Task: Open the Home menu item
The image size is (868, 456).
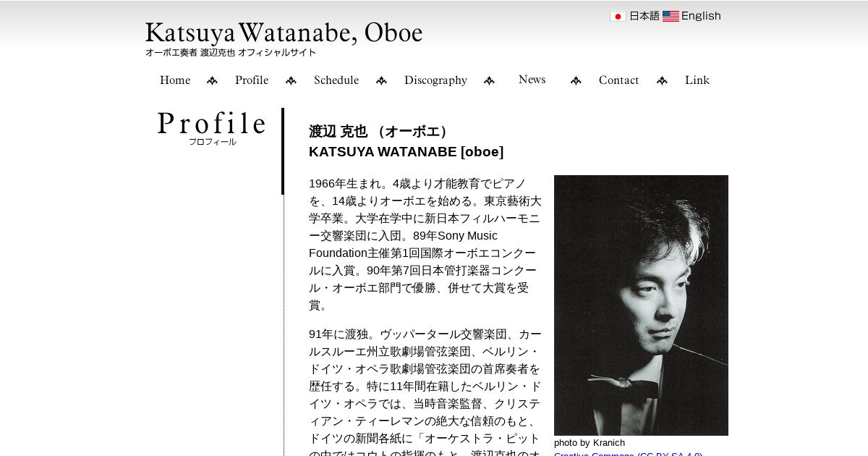Action: (175, 80)
